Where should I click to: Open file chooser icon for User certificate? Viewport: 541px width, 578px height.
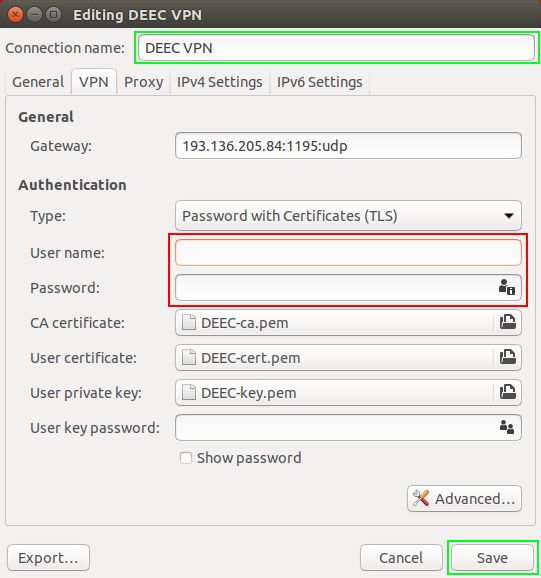coord(507,357)
